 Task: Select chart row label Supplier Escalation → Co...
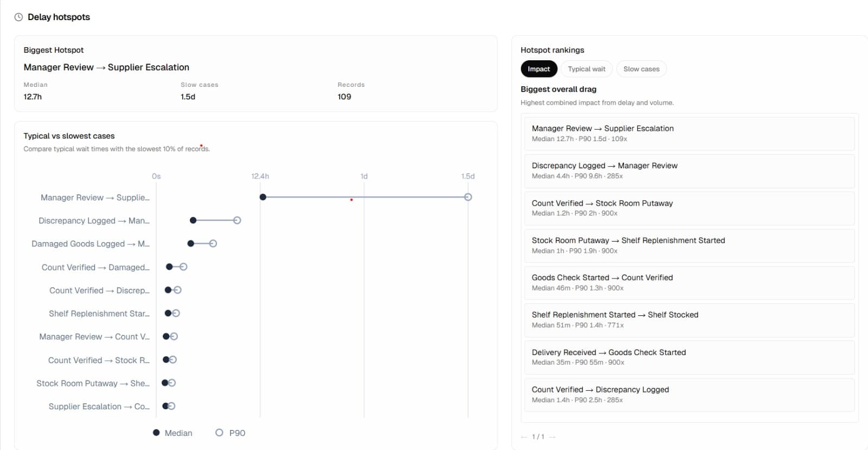(99, 407)
